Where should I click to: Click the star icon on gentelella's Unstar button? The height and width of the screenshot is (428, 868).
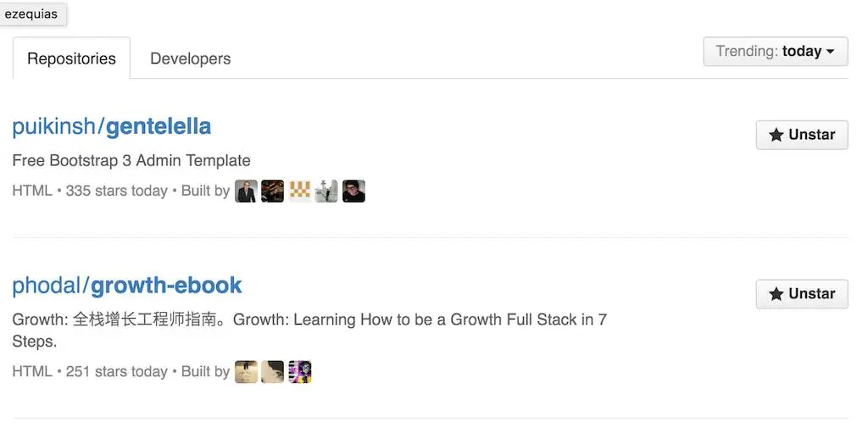tap(776, 135)
